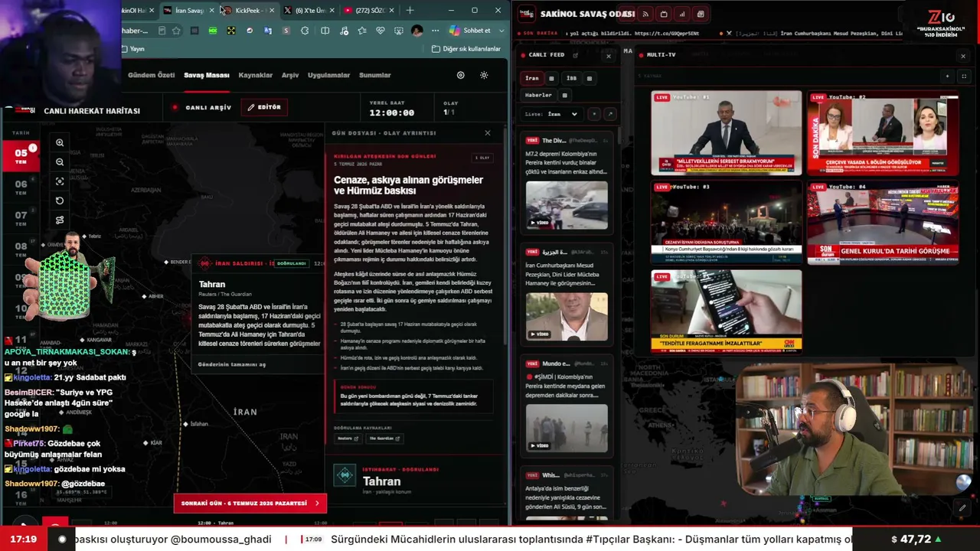The image size is (980, 551).
Task: Open The Guardian source link
Action: (x=384, y=439)
